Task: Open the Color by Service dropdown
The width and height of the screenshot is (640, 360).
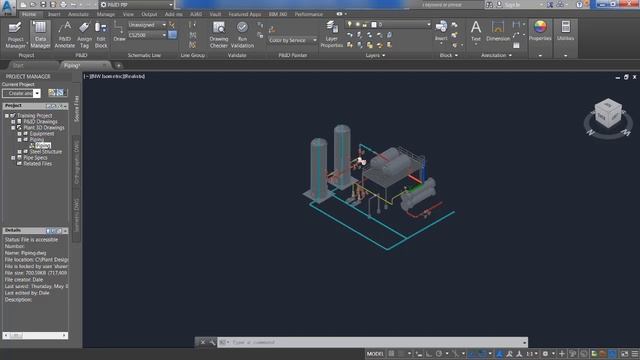Action: [x=292, y=40]
